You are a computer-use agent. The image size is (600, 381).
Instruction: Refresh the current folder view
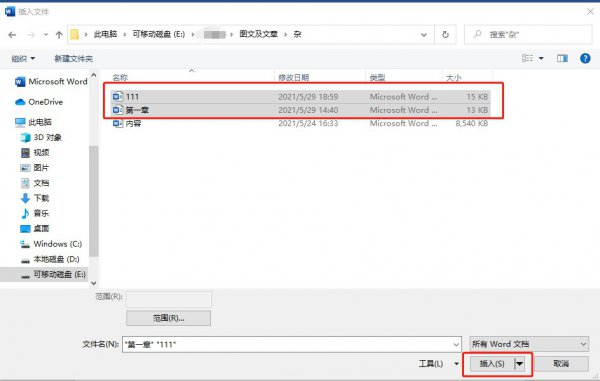point(445,34)
